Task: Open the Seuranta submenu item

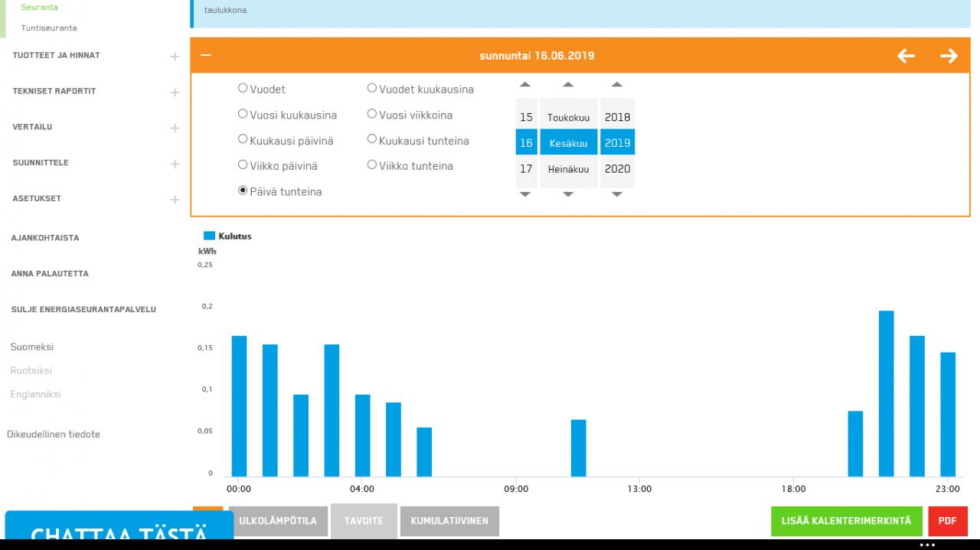Action: coord(40,8)
